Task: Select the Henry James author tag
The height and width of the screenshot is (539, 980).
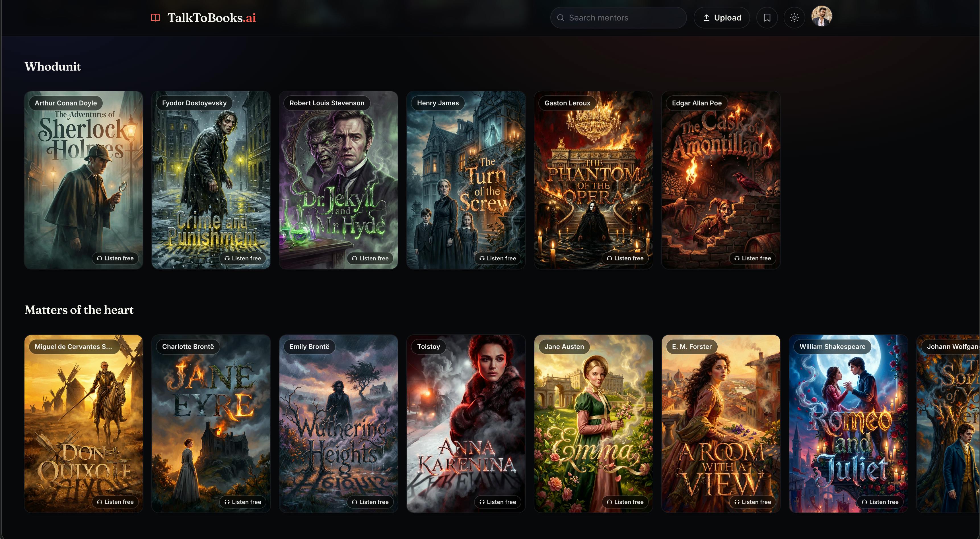Action: 438,103
